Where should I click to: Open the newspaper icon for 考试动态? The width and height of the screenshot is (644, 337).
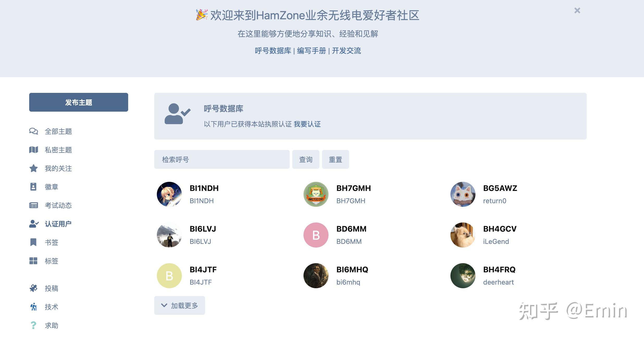coord(33,205)
